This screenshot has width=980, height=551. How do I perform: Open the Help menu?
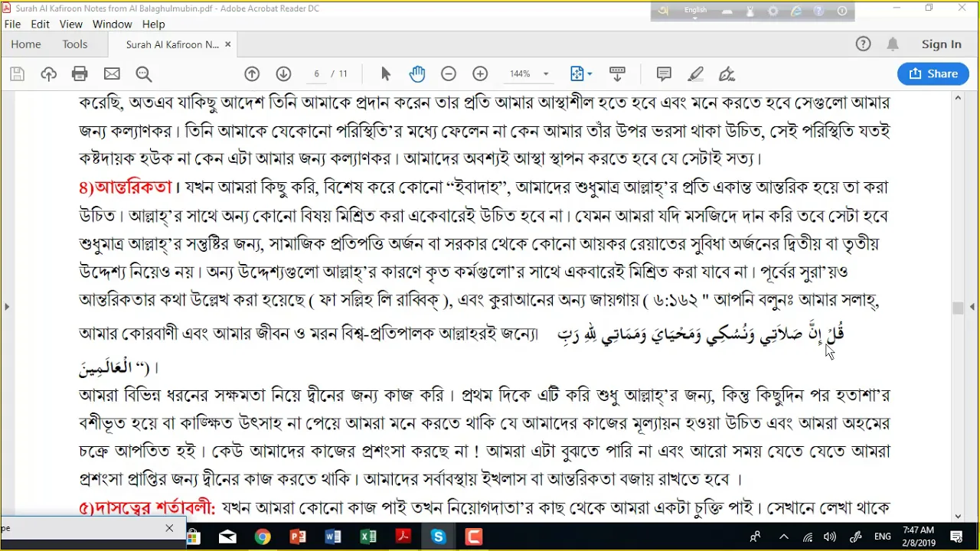tap(154, 24)
